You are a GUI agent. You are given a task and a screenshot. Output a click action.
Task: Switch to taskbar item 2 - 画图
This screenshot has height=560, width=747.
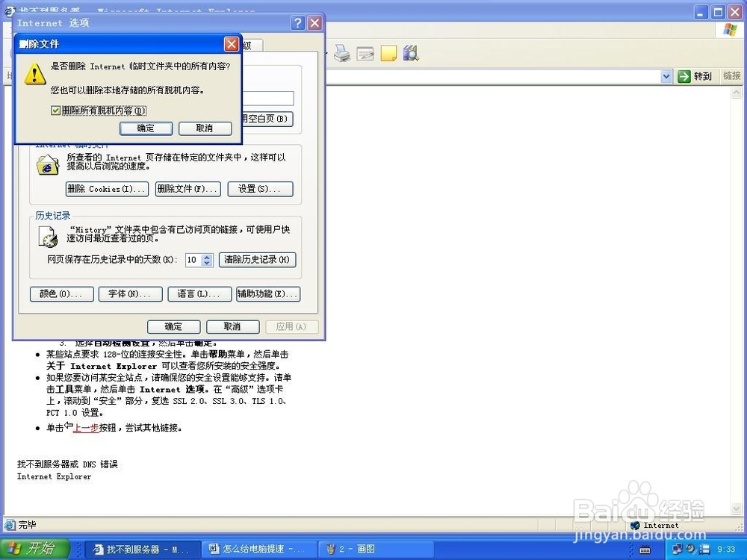pyautogui.click(x=374, y=550)
